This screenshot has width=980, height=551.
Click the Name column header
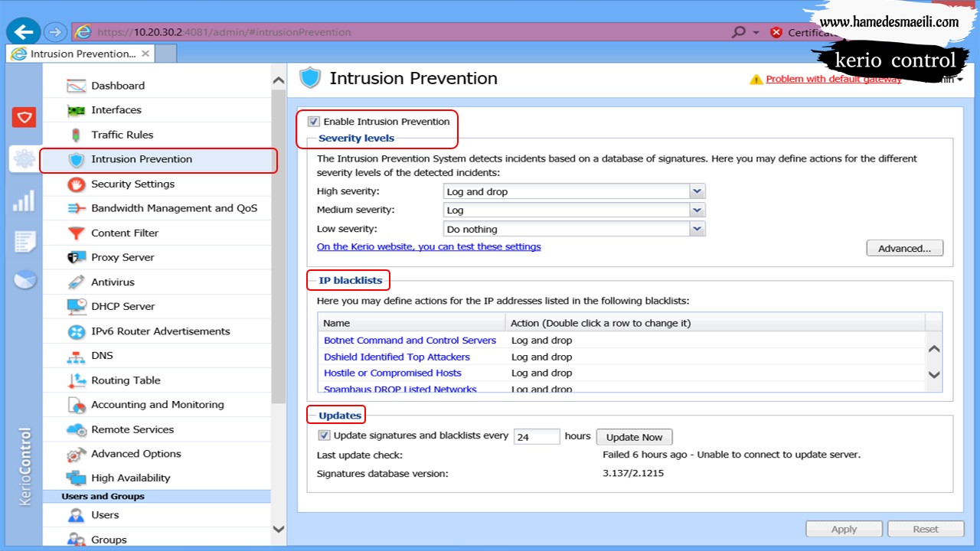411,323
